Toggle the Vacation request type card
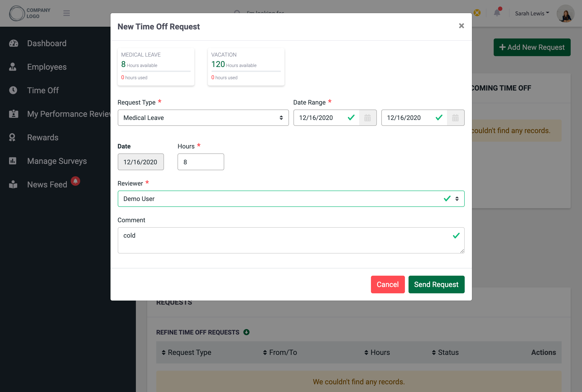 pyautogui.click(x=245, y=66)
